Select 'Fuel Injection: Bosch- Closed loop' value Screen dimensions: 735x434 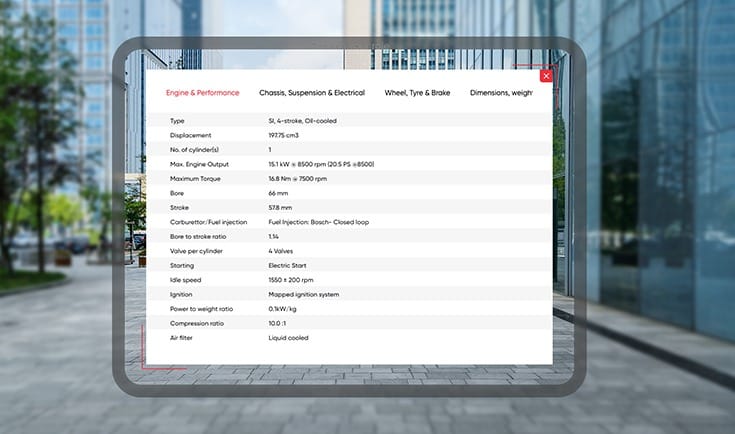(x=318, y=222)
